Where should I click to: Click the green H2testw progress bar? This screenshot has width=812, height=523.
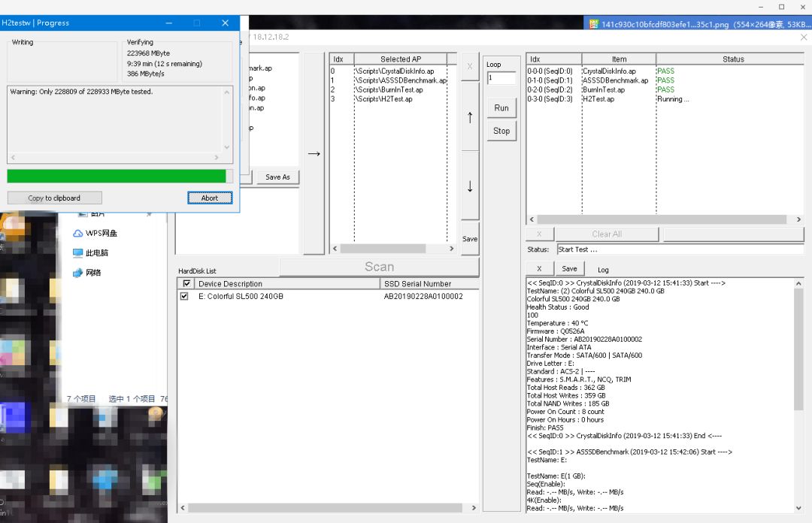click(x=117, y=176)
